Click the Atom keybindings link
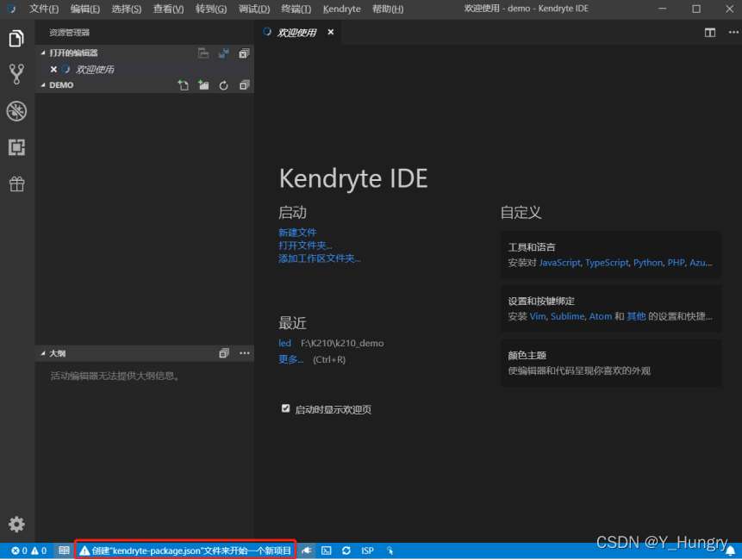The height and width of the screenshot is (560, 742). tap(601, 316)
